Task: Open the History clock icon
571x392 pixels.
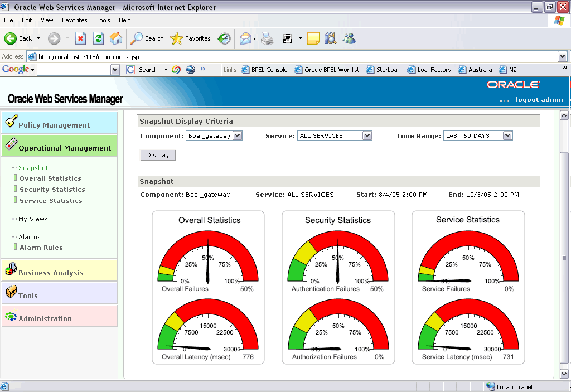Action: click(224, 38)
